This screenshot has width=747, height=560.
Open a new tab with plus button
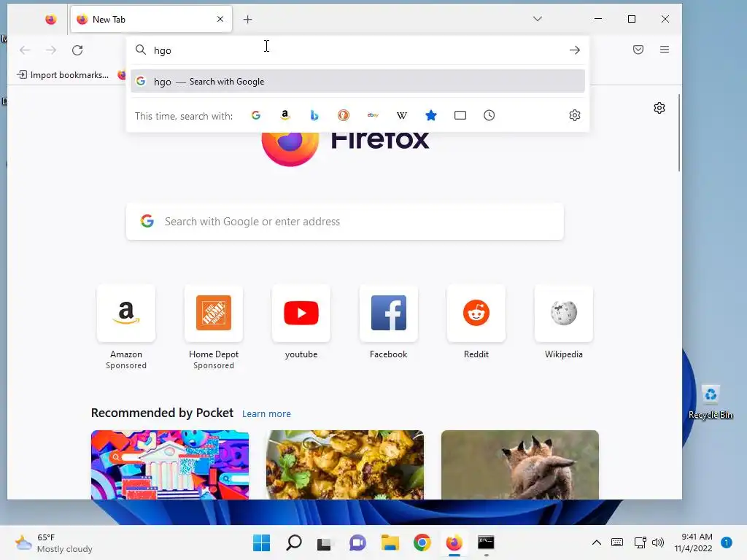(x=248, y=19)
